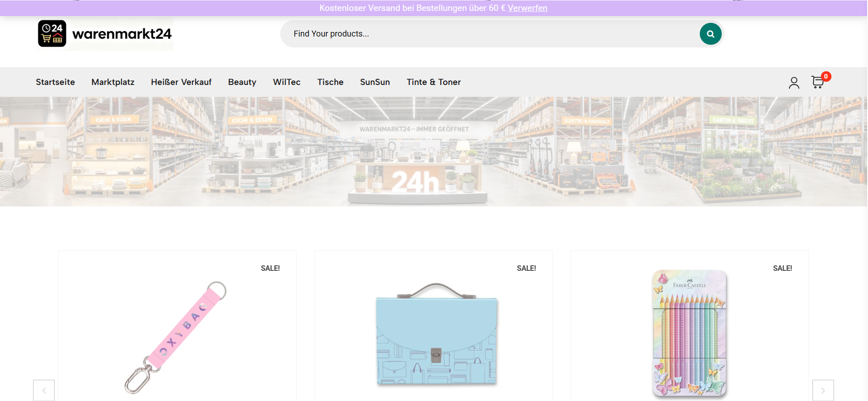The width and height of the screenshot is (868, 401).
Task: Open the Faber-Castell pencils product
Action: 690,333
